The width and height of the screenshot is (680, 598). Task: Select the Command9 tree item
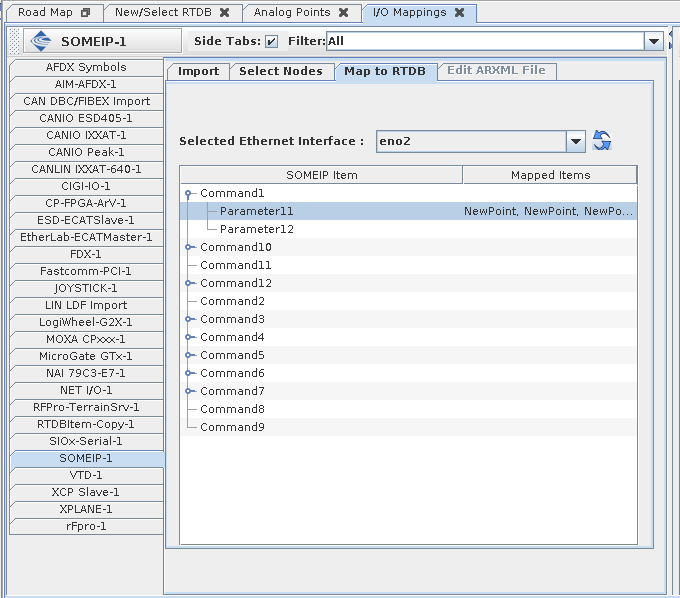(232, 427)
